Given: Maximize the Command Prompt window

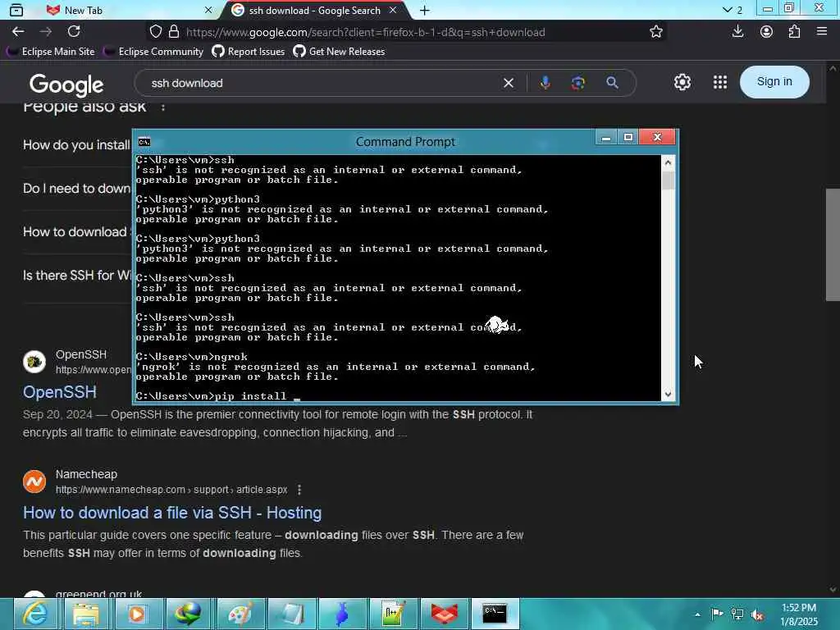Looking at the screenshot, I should click(628, 138).
